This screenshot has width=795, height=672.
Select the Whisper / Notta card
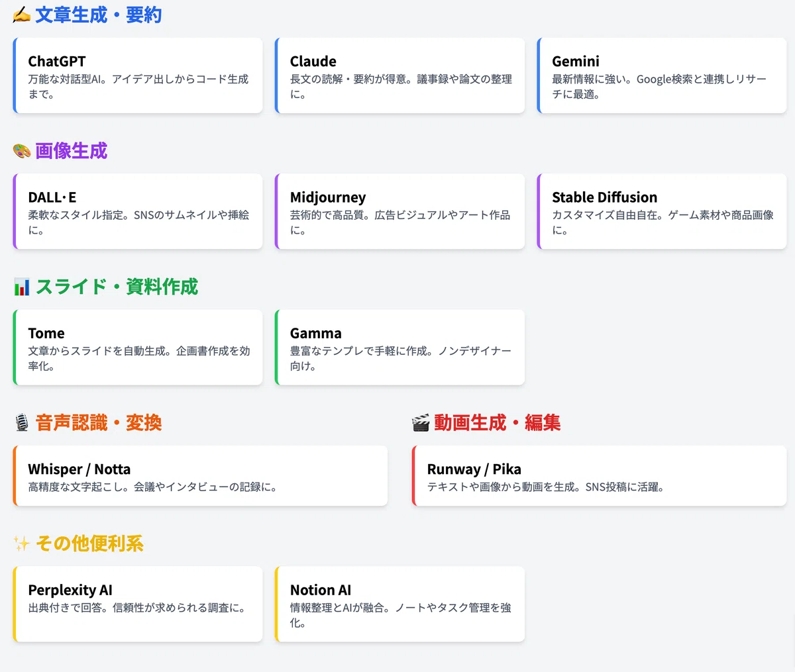tap(200, 476)
